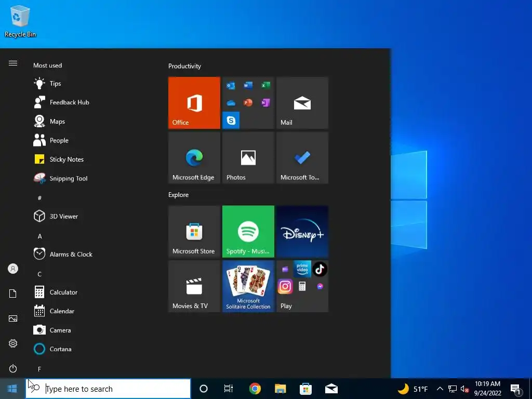Expand the Start menu hamburger button
Image resolution: width=532 pixels, height=399 pixels.
13,63
